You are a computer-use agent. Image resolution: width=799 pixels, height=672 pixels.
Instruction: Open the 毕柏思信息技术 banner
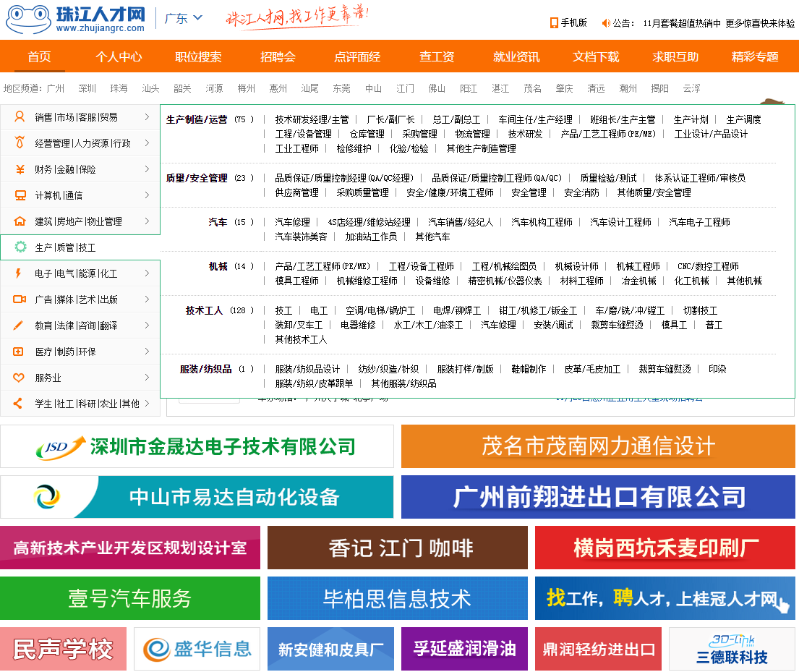click(398, 598)
